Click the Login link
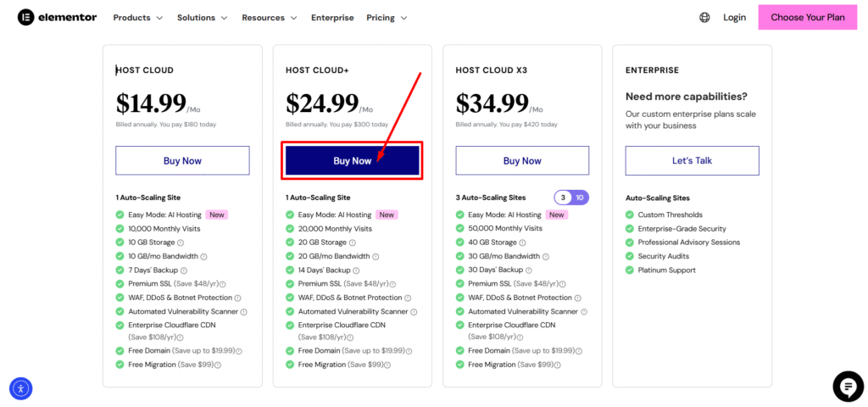This screenshot has width=868, height=407. [x=734, y=17]
